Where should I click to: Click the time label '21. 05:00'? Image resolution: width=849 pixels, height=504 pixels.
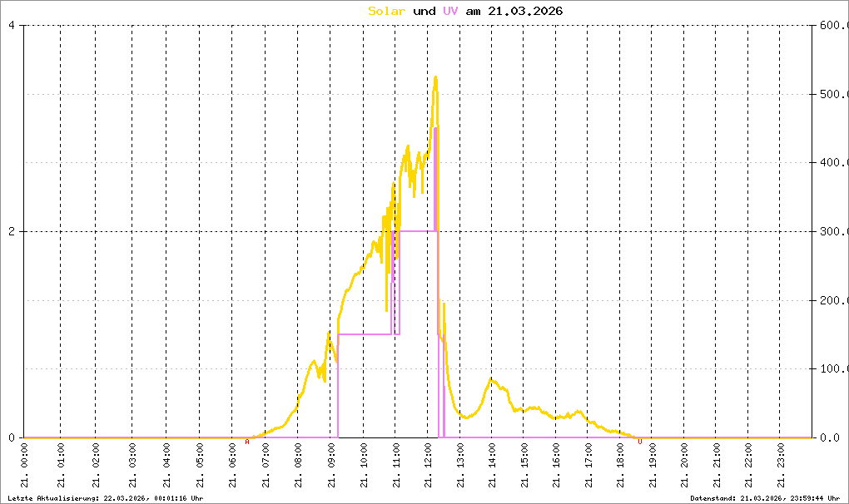[200, 465]
